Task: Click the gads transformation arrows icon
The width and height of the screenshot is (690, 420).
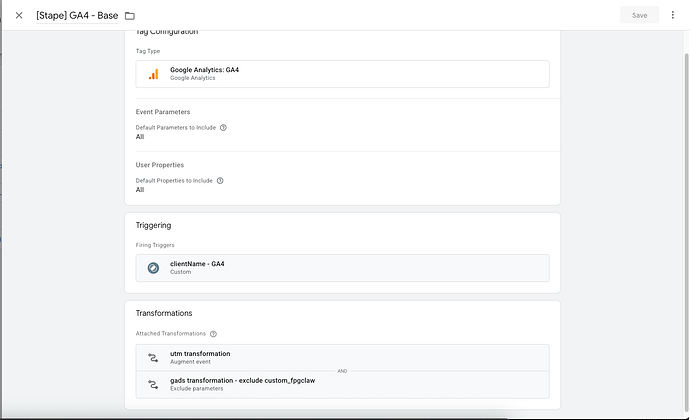Action: tap(153, 385)
